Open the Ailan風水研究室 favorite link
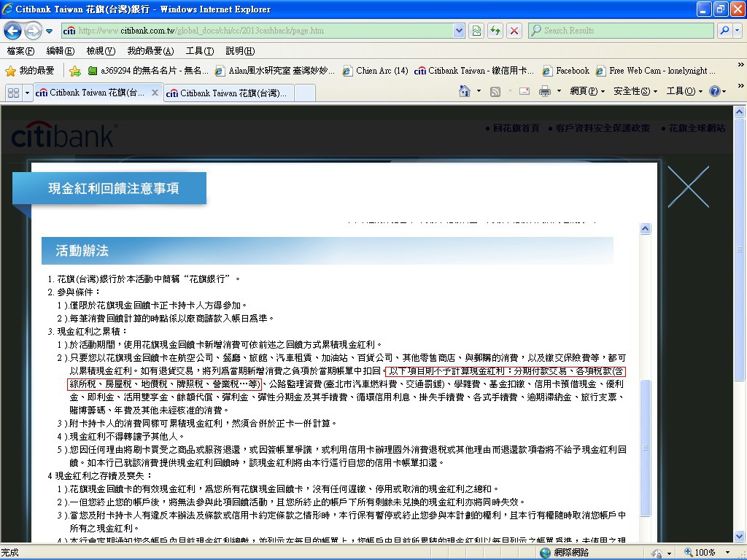The height and width of the screenshot is (560, 747). click(274, 71)
